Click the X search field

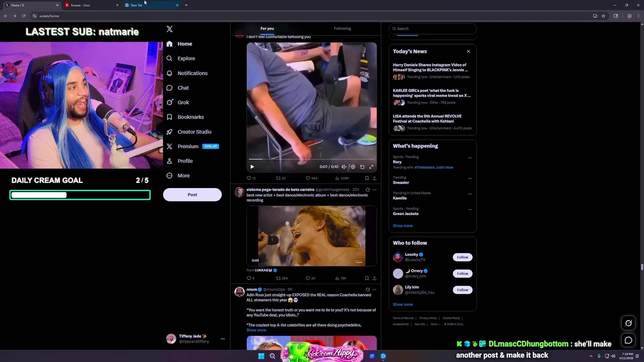coord(432,29)
